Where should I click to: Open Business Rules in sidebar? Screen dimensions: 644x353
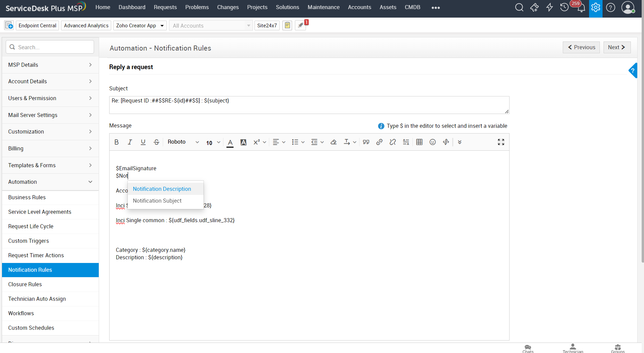tap(50, 197)
